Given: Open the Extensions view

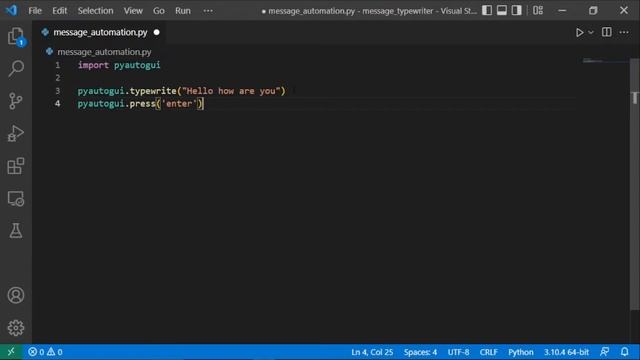Looking at the screenshot, I should click(16, 166).
